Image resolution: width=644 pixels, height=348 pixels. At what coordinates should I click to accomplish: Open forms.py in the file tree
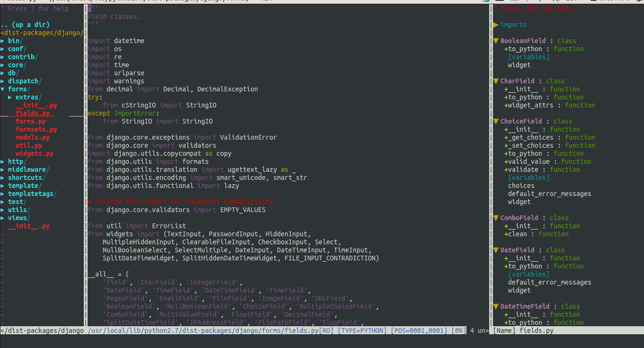[x=31, y=121]
